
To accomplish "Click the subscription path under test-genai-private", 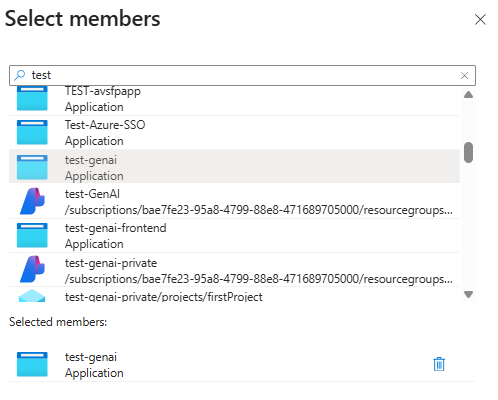I will [x=259, y=279].
